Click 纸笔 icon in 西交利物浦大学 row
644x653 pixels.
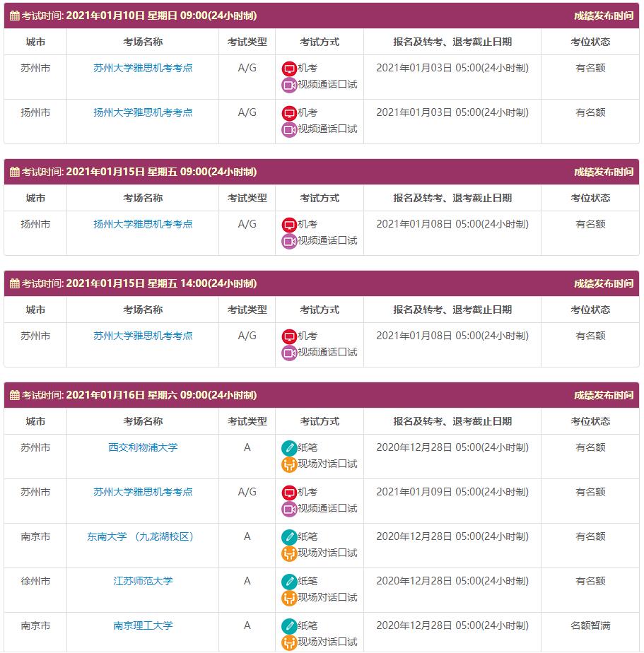tap(289, 448)
